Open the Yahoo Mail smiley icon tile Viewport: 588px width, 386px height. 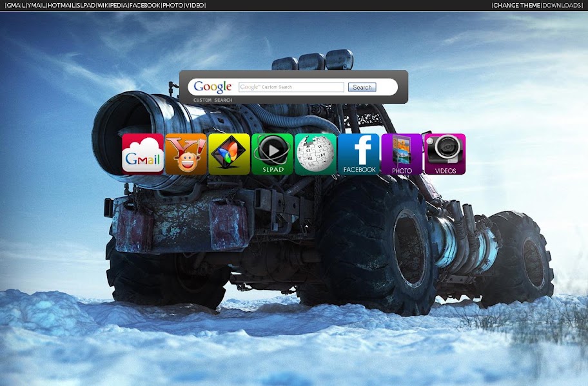(x=186, y=154)
